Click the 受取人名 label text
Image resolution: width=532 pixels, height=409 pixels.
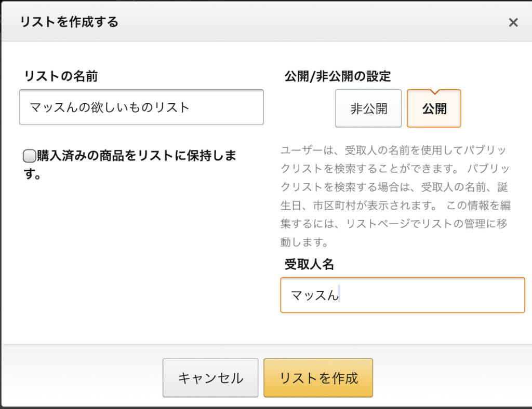pos(309,264)
